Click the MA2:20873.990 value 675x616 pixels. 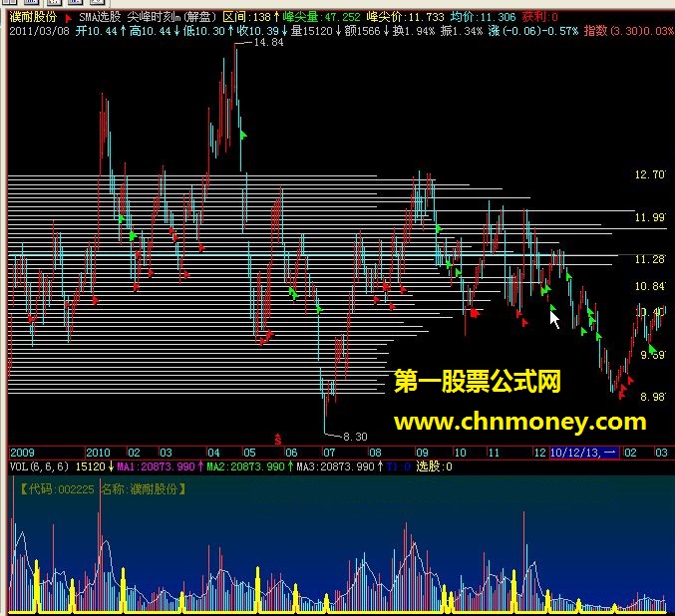(246, 467)
